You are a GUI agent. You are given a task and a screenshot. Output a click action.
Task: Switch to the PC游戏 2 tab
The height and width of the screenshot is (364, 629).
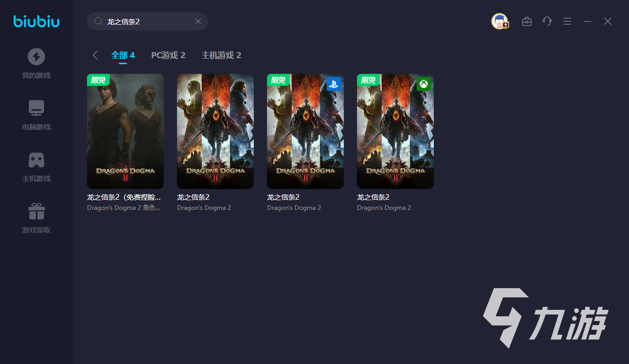pyautogui.click(x=168, y=55)
